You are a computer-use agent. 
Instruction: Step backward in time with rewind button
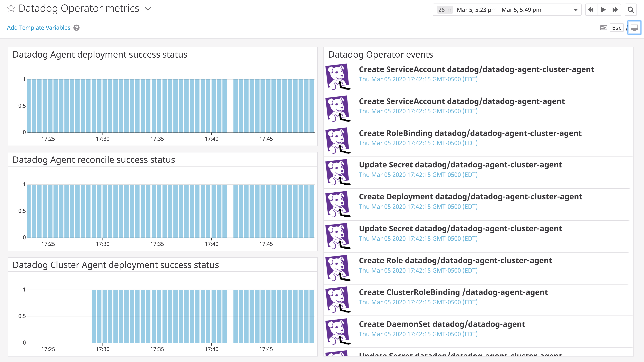[x=591, y=10]
